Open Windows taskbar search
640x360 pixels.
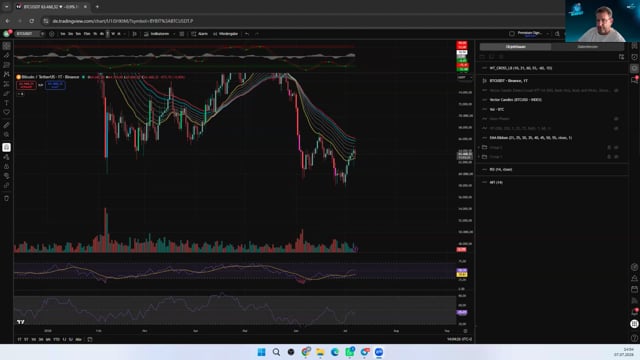point(276,352)
